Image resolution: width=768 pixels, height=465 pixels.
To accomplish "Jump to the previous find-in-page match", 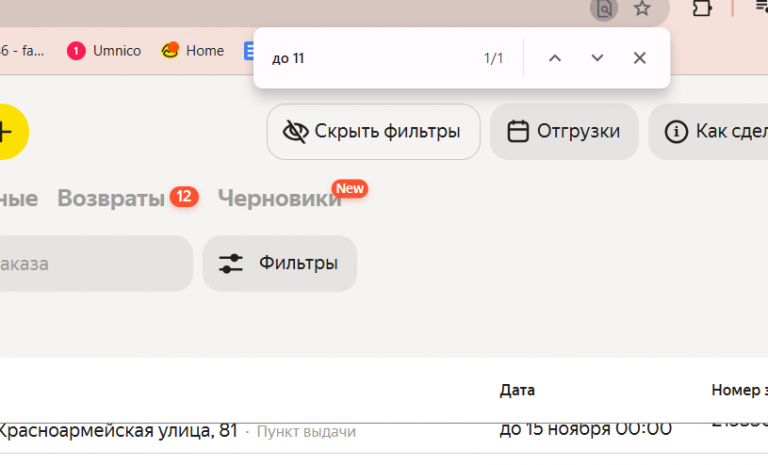I will (554, 58).
